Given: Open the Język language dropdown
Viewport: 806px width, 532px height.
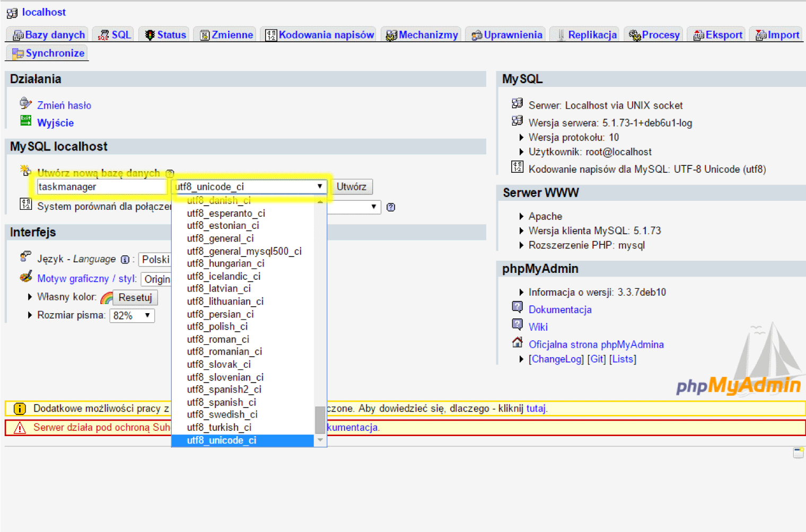Looking at the screenshot, I should pyautogui.click(x=155, y=260).
